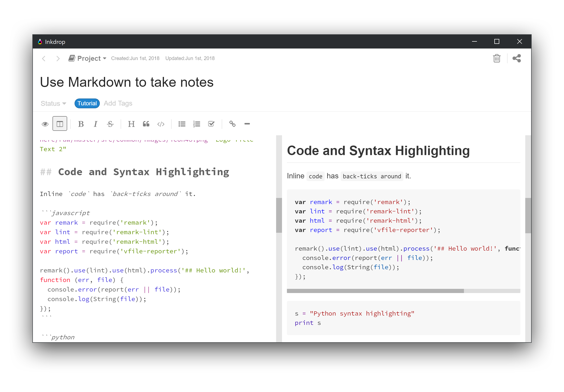Insert a bulleted list
Viewport: 564px width, 392px height.
[182, 124]
